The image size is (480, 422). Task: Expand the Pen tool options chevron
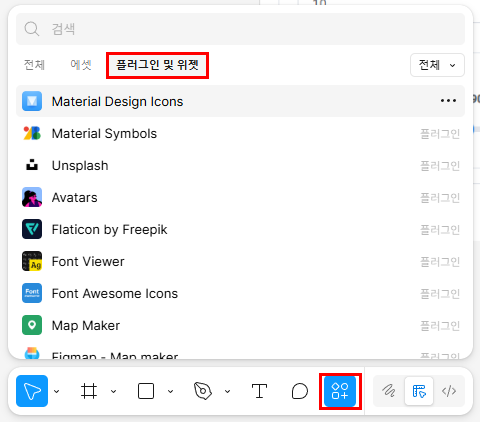pos(227,391)
